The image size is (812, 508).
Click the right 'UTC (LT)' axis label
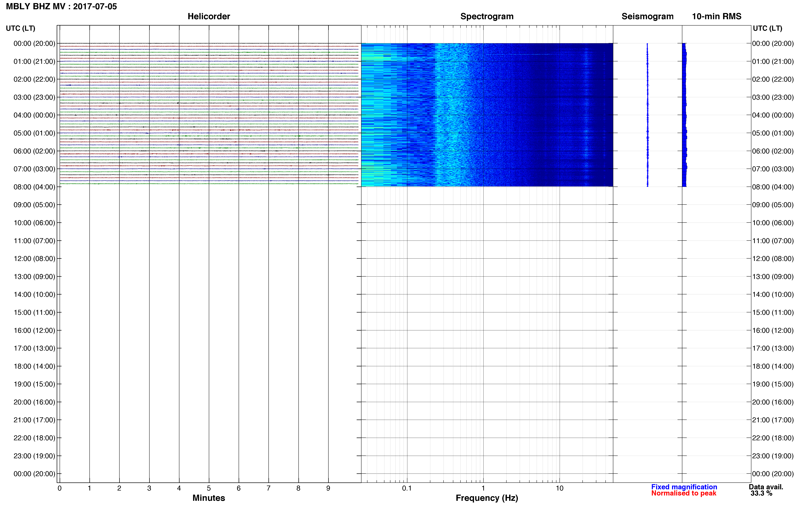(x=767, y=28)
